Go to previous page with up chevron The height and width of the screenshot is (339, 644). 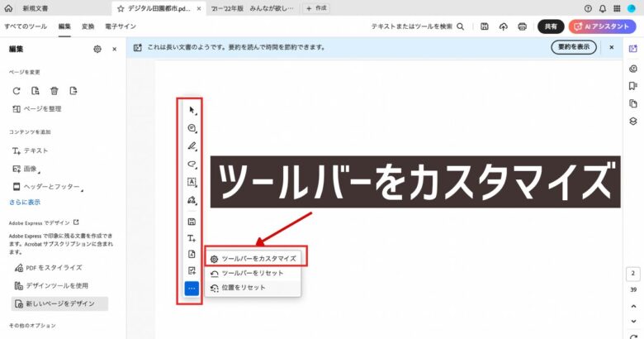tap(633, 307)
